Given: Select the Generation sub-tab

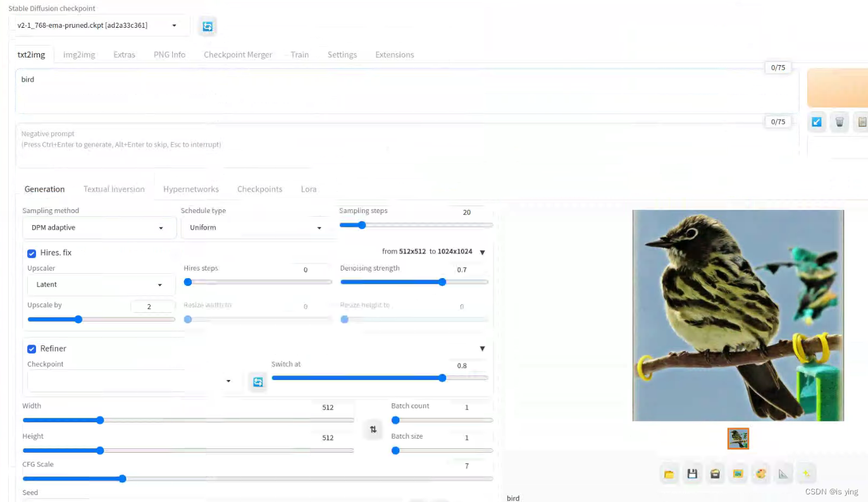Looking at the screenshot, I should tap(44, 189).
